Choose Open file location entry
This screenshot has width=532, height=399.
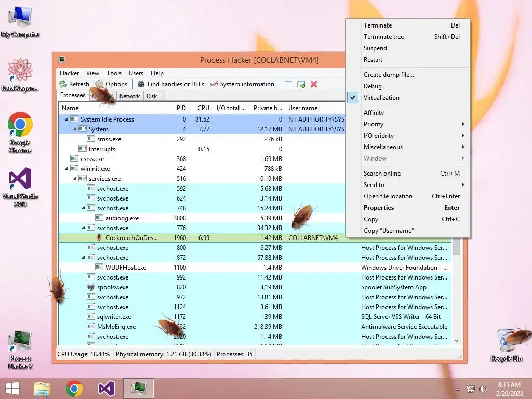408,196
